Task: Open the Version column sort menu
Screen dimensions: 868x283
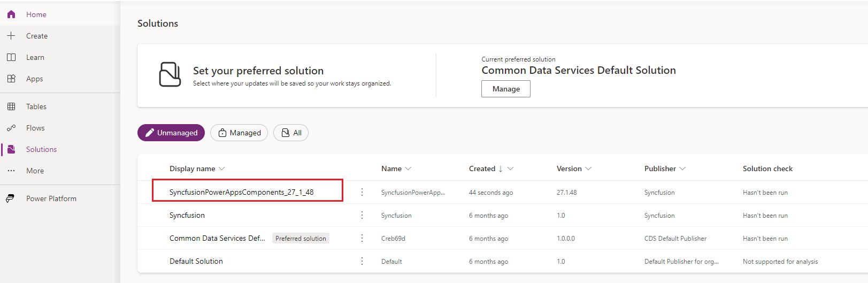Action: 588,169
